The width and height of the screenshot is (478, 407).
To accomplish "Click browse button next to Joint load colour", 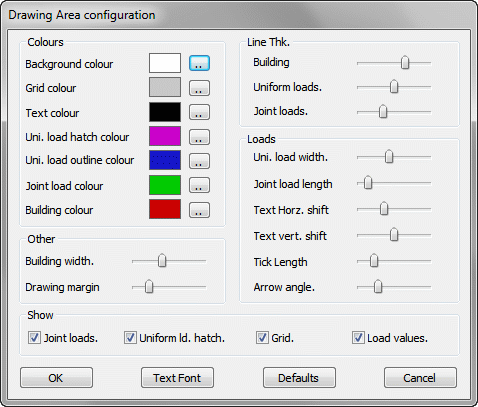I will click(x=199, y=185).
